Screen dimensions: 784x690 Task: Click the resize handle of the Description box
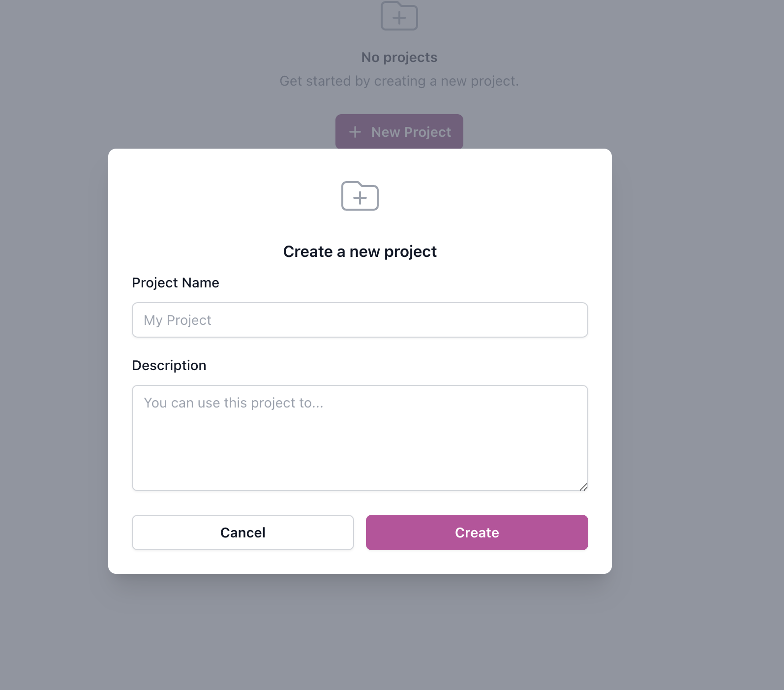584,487
